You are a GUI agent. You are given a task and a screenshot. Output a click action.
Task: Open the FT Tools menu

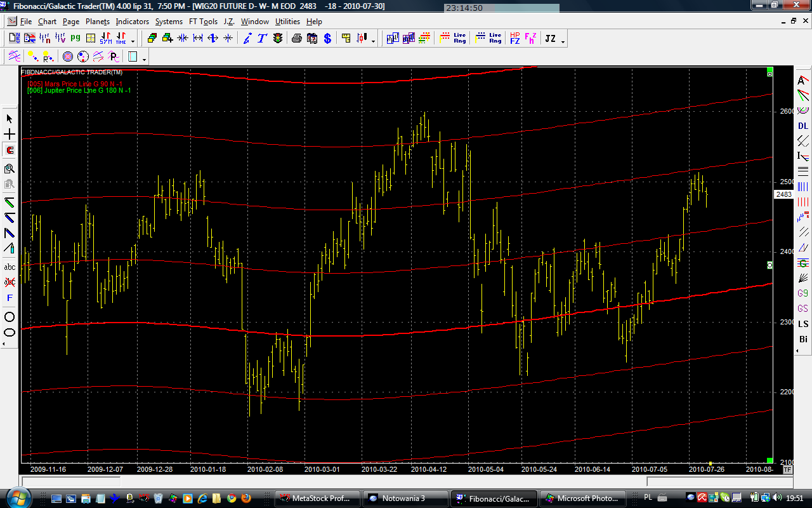pos(203,21)
